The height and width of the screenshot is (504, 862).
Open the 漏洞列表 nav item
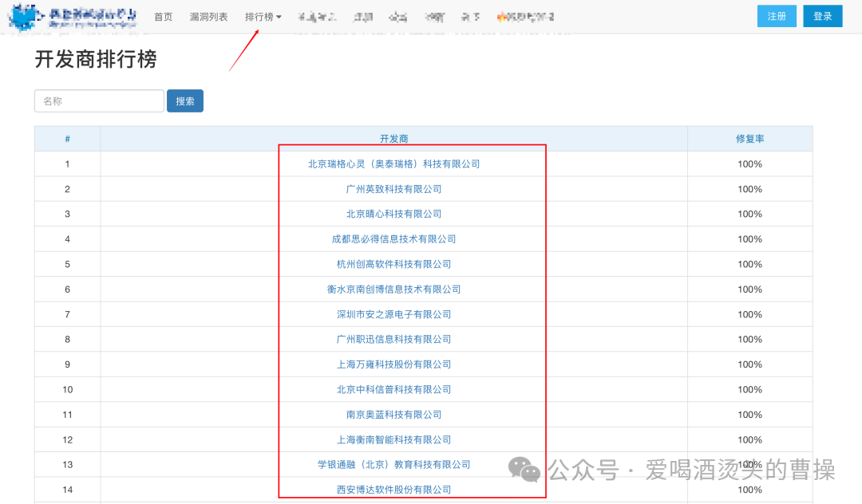pos(209,17)
